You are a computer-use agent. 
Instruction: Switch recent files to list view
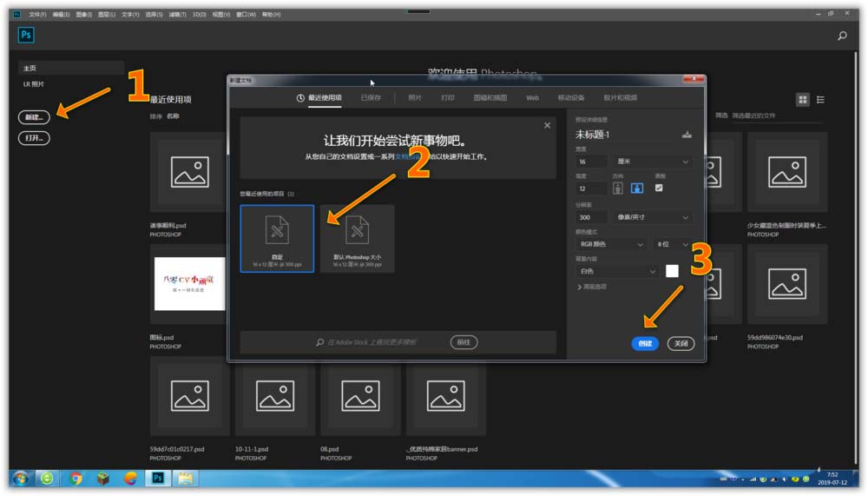(820, 100)
